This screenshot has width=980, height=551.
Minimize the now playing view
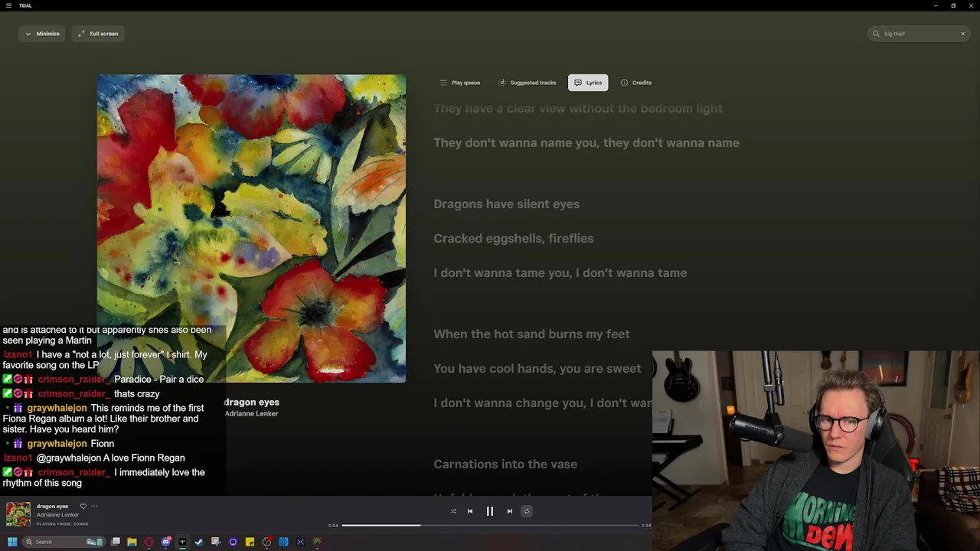pyautogui.click(x=41, y=34)
